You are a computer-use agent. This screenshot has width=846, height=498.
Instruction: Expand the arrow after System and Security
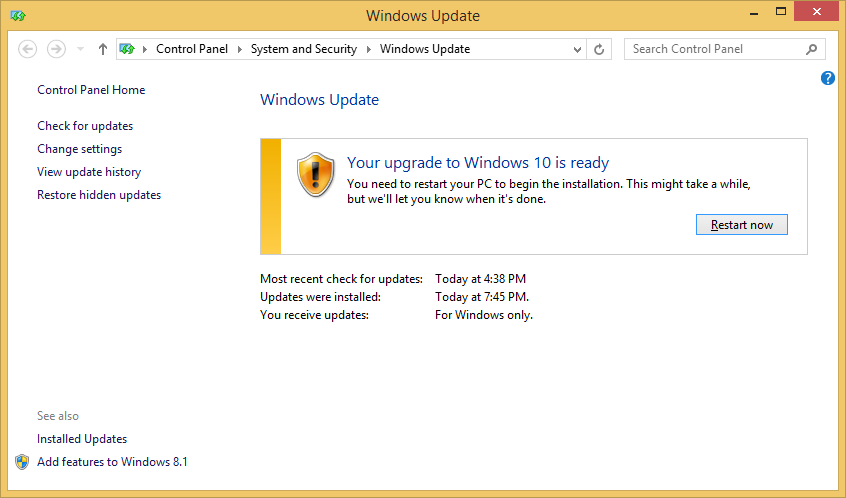pos(369,49)
